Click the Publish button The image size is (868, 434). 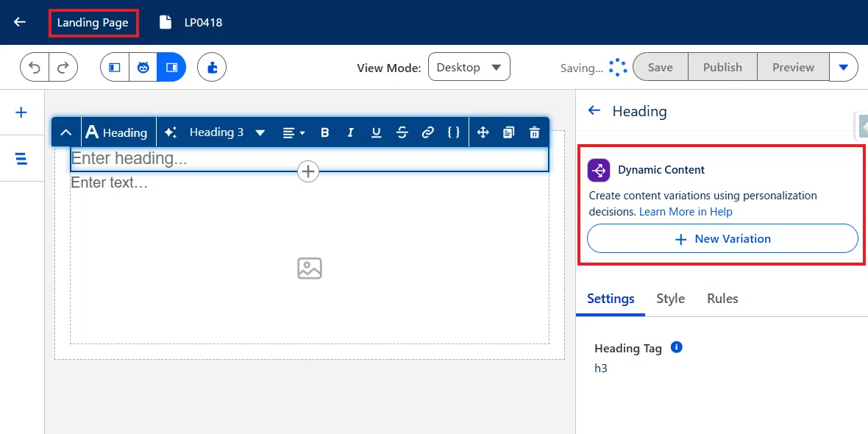pos(722,68)
